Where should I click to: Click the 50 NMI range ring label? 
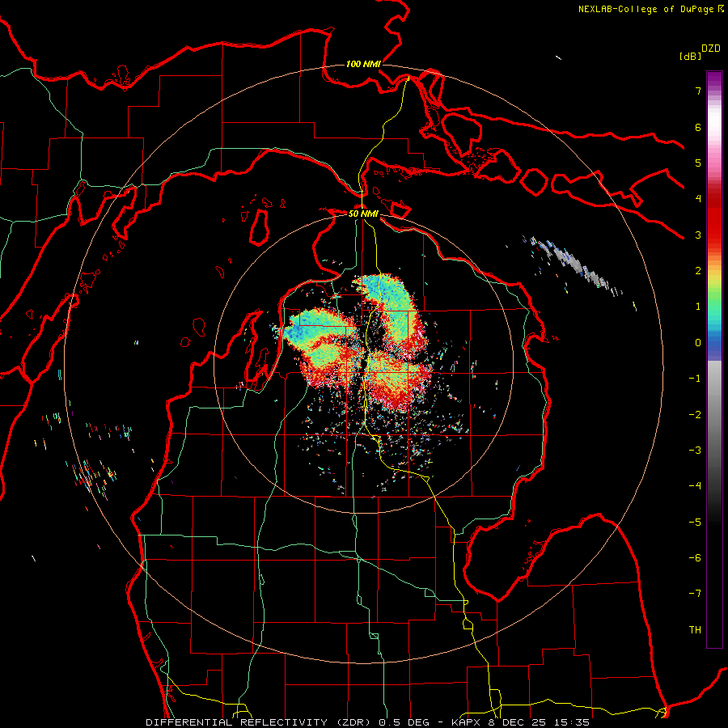pos(363,214)
